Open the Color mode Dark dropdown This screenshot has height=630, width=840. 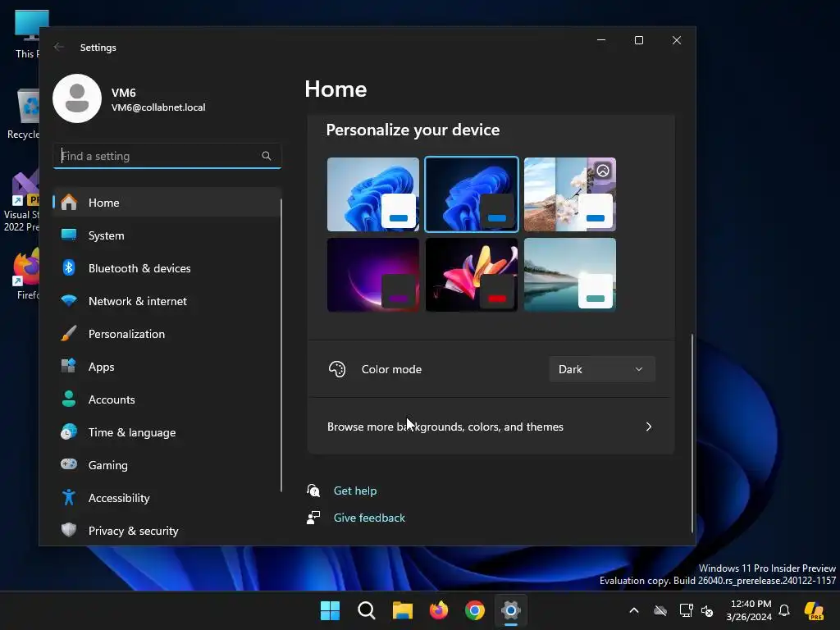pos(601,369)
